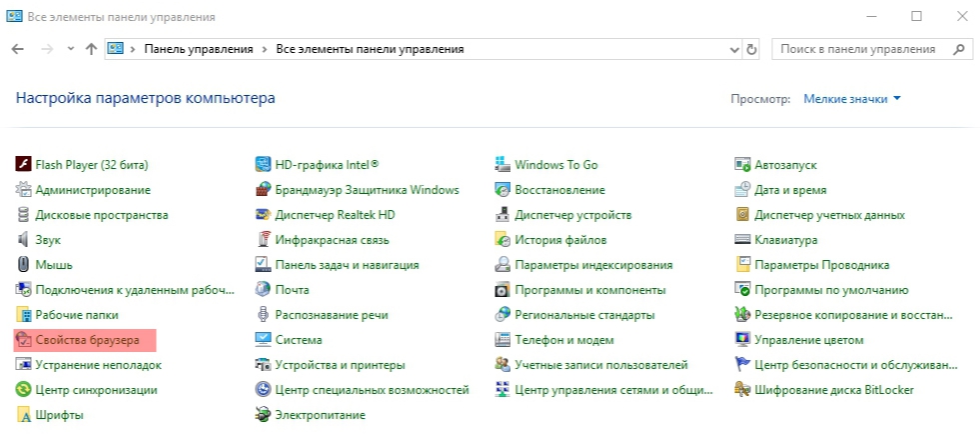The height and width of the screenshot is (437, 980).
Task: Click the search magnifier icon
Action: click(959, 49)
